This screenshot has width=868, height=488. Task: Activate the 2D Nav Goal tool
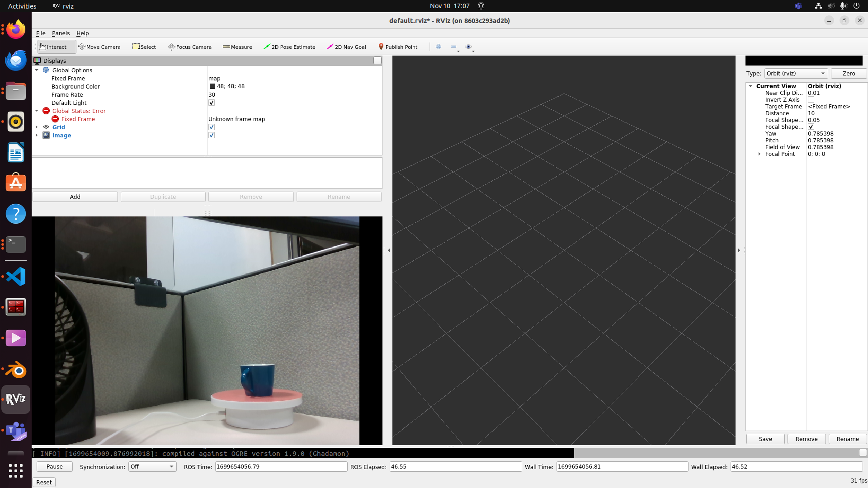(346, 47)
